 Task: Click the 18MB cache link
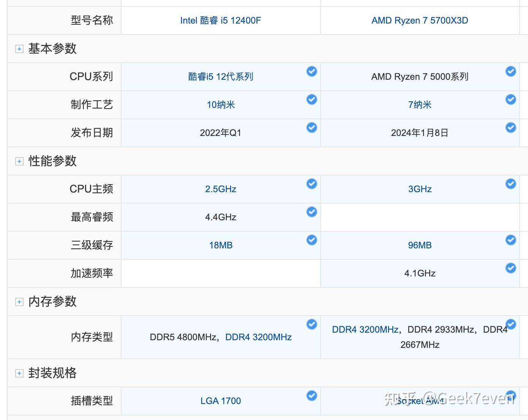[x=221, y=245]
